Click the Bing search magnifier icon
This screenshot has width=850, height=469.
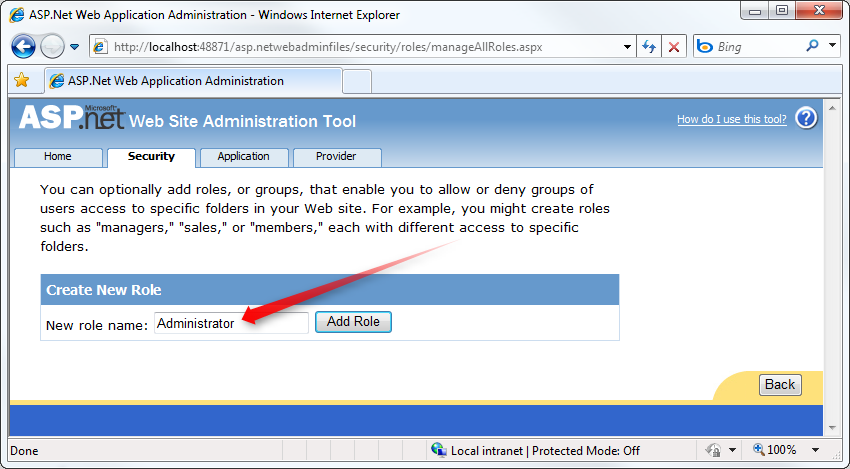pos(812,47)
